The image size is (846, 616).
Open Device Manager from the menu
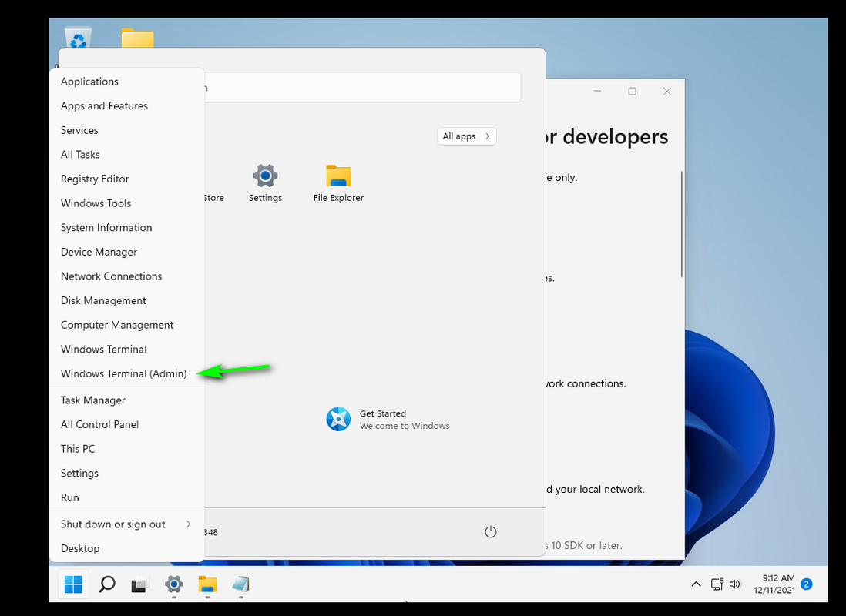click(x=127, y=251)
